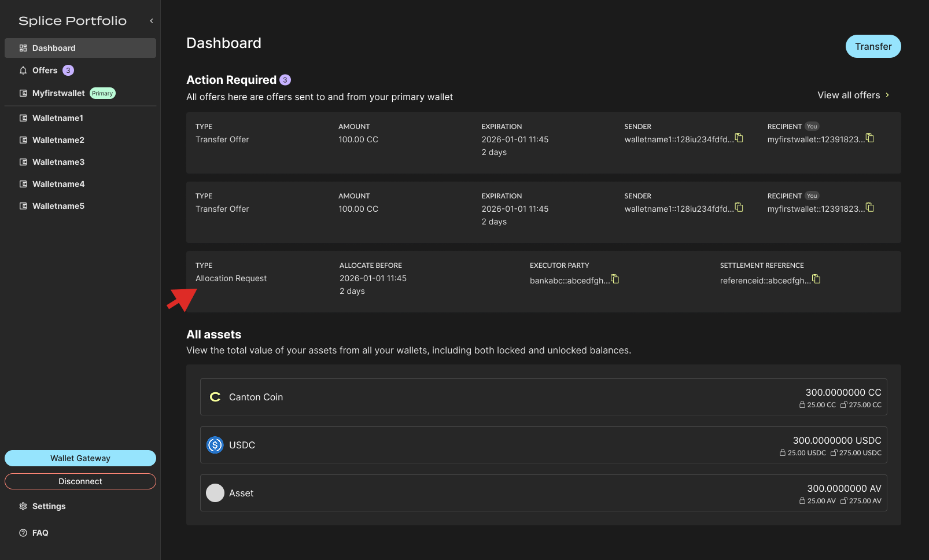Click the Dashboard grid icon

(23, 48)
